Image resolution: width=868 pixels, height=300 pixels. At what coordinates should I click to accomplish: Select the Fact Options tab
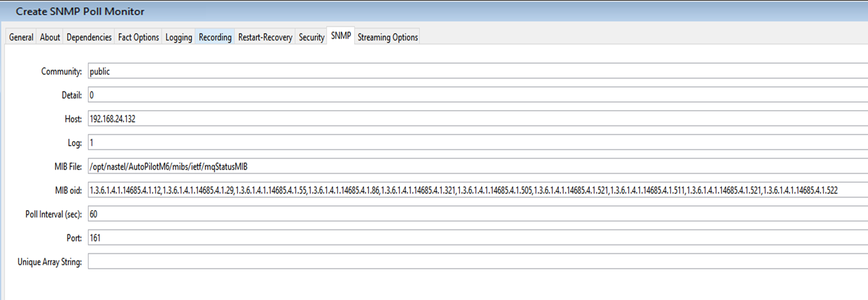pyautogui.click(x=138, y=37)
